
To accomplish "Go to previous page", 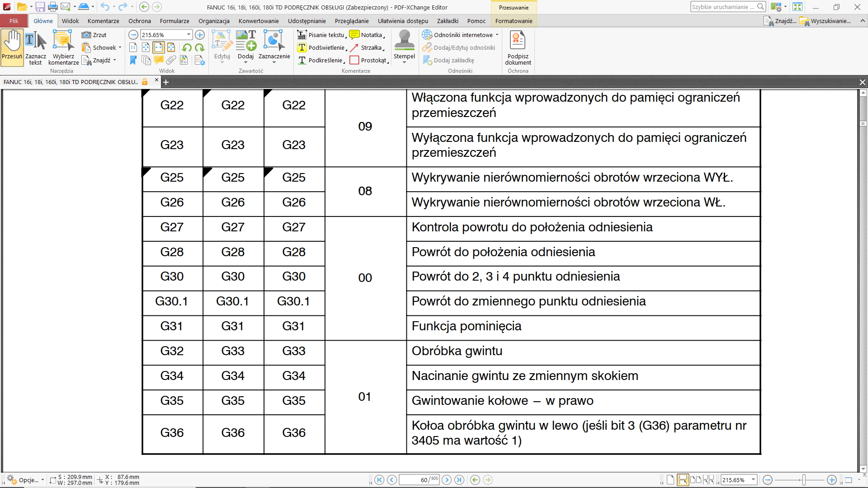I will [392, 480].
